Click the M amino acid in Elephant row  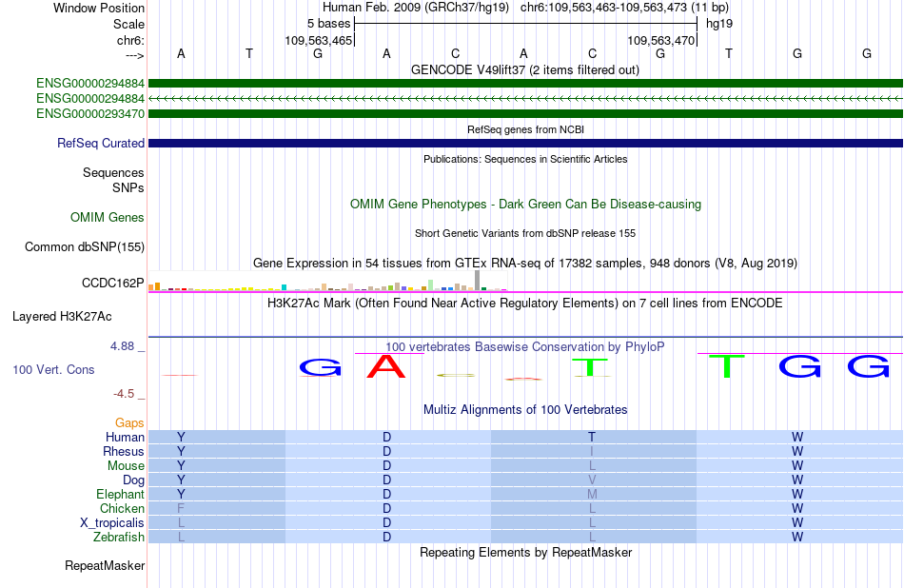point(592,494)
